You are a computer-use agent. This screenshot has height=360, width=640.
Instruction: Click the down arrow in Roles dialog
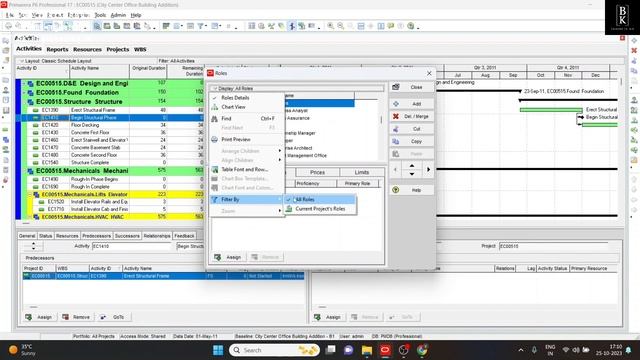(412, 174)
